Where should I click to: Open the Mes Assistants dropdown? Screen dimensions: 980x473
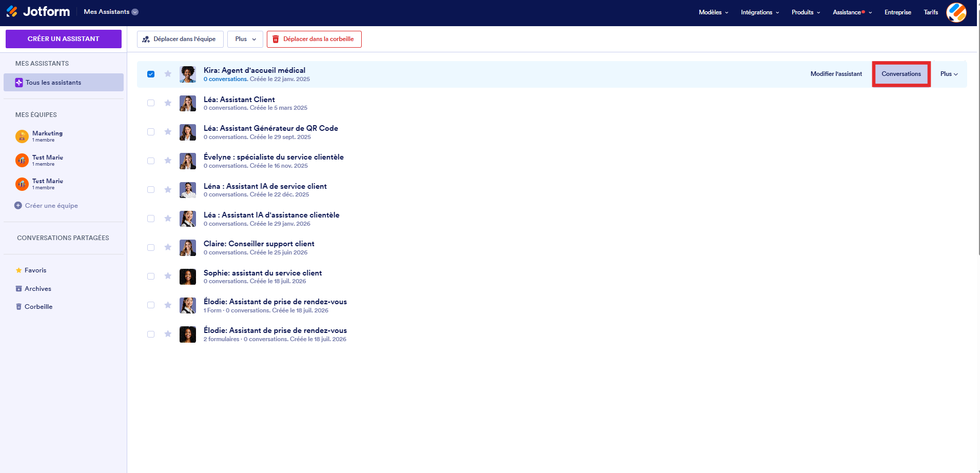tap(111, 12)
